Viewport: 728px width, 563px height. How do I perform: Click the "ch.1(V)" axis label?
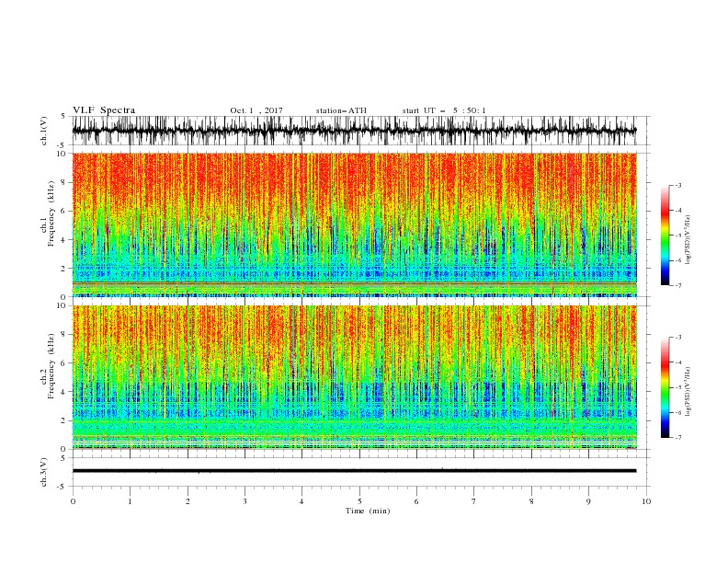point(44,131)
